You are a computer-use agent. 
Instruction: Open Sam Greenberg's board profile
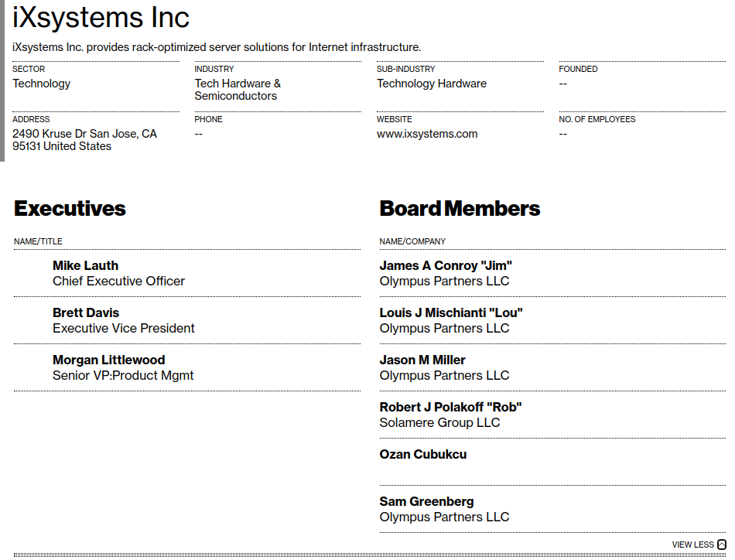click(x=426, y=501)
